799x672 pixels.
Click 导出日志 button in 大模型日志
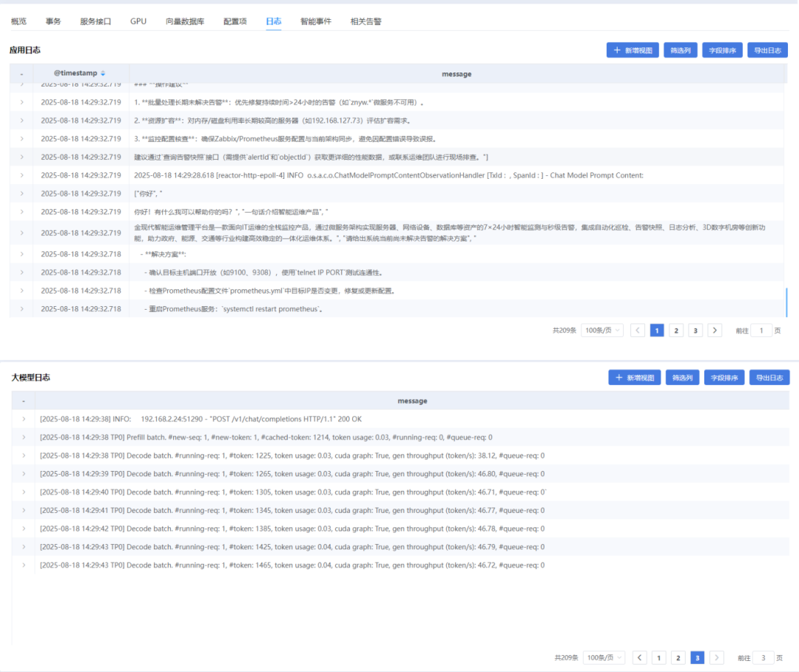click(769, 377)
